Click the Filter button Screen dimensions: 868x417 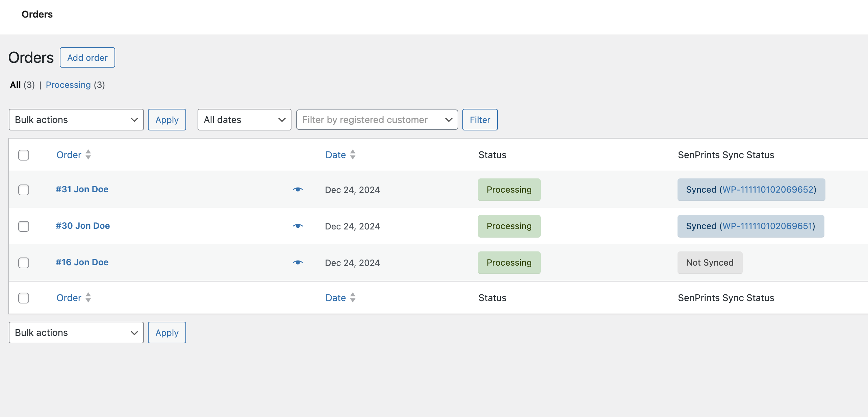[x=480, y=120]
